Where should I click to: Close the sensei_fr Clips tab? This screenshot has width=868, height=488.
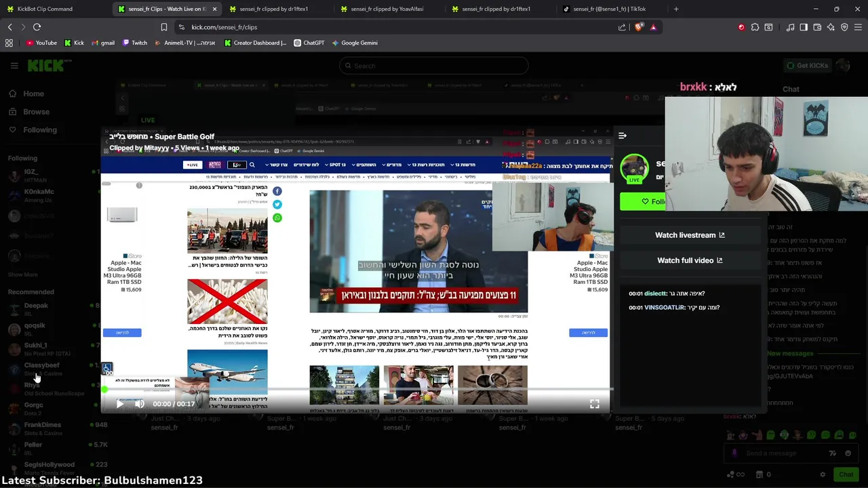(x=214, y=9)
